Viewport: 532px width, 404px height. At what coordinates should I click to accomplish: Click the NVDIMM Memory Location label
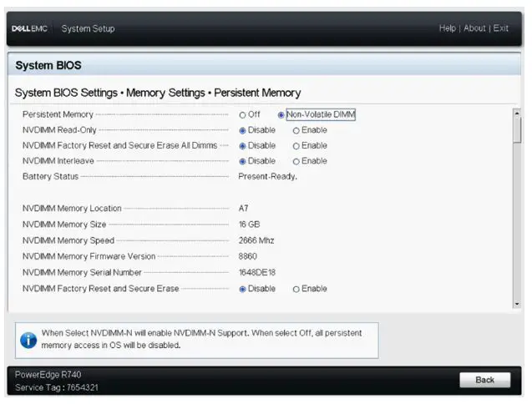72,209
